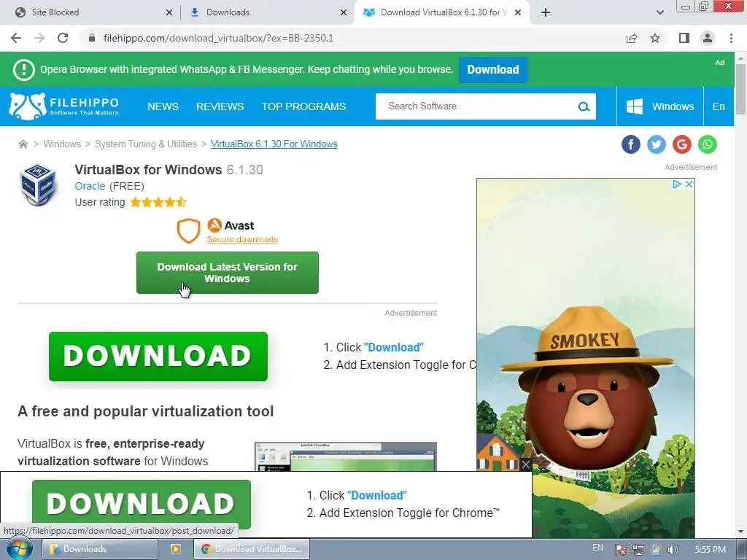Image resolution: width=747 pixels, height=560 pixels.
Task: Click the Avast shield icon
Action: pos(189,230)
